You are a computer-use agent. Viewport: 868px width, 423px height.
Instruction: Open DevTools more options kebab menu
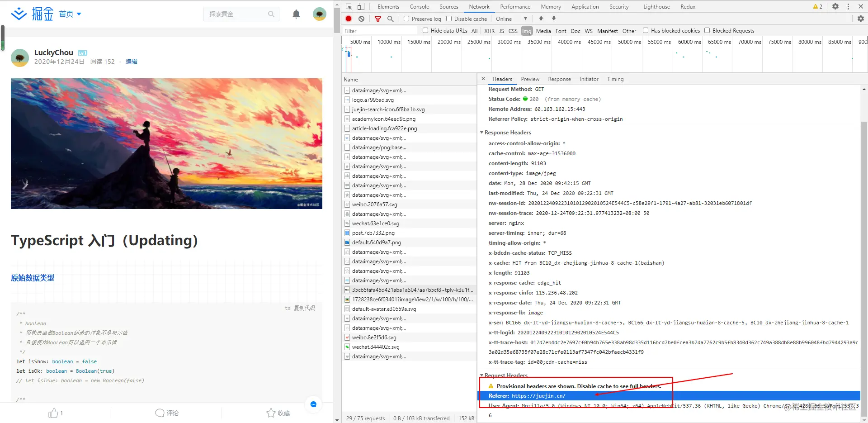pyautogui.click(x=848, y=6)
